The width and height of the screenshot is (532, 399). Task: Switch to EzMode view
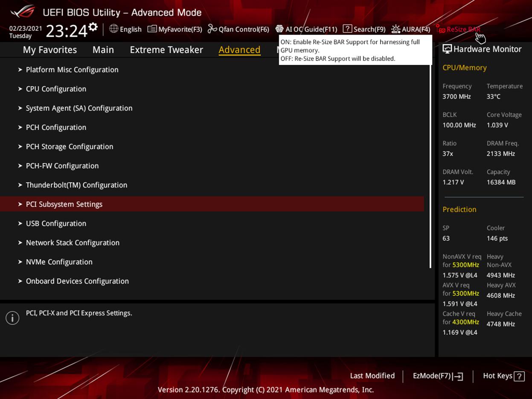tap(437, 376)
